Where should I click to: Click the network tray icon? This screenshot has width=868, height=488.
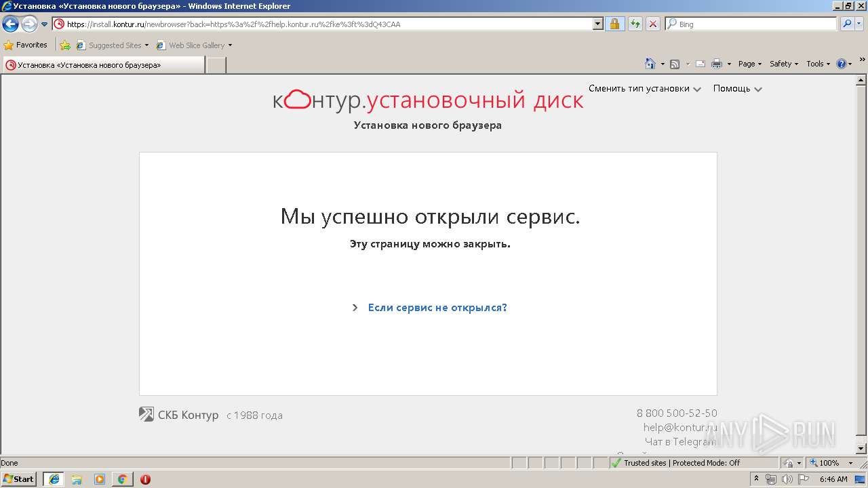(x=771, y=479)
